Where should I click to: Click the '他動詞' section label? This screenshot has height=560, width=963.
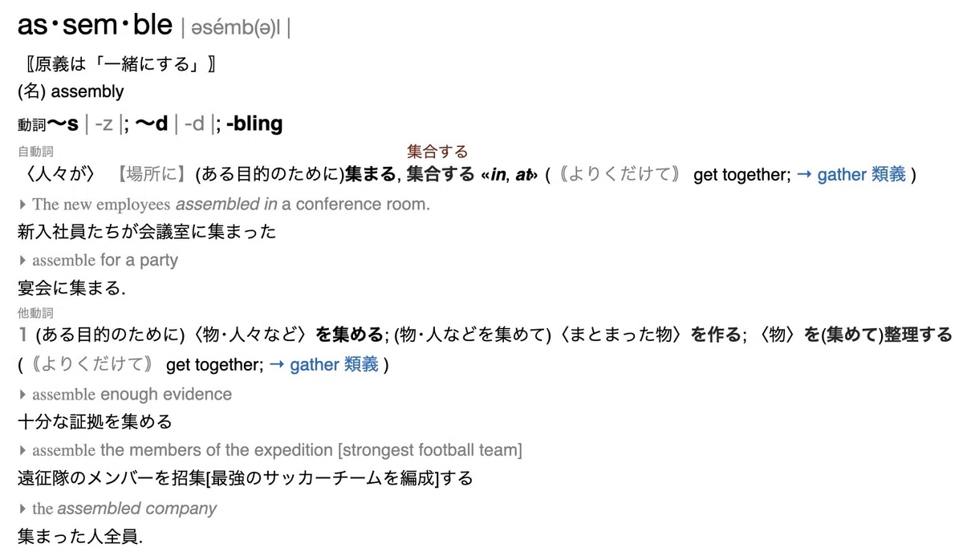click(x=35, y=313)
